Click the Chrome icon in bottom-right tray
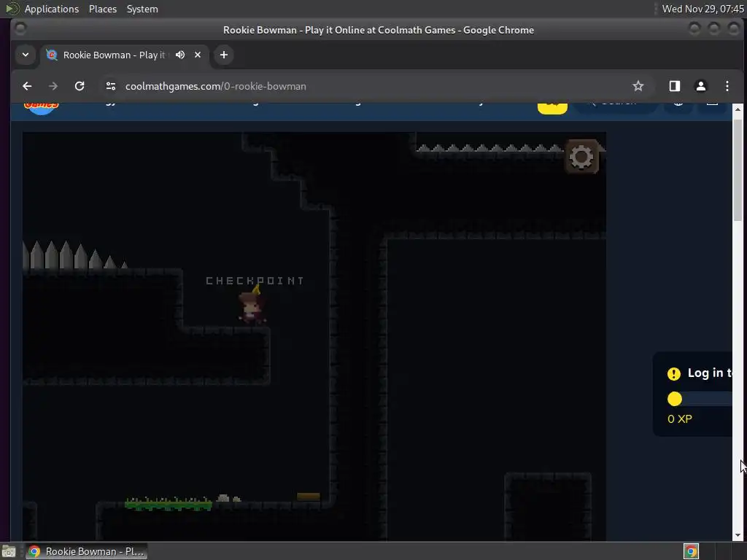This screenshot has width=747, height=560. tap(691, 551)
